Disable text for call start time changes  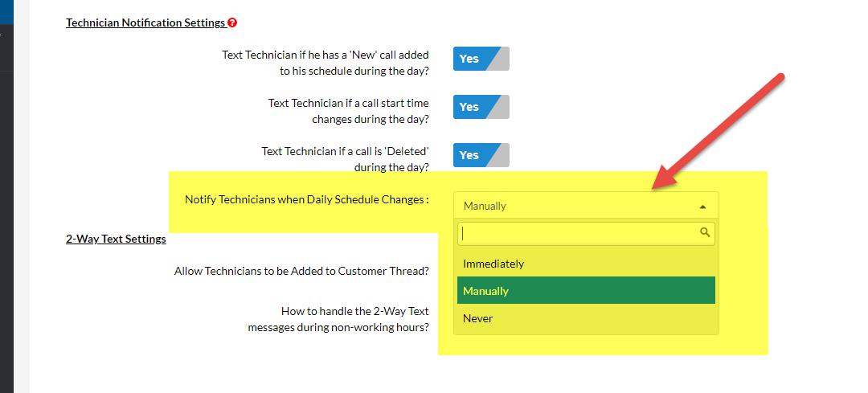pyautogui.click(x=481, y=107)
